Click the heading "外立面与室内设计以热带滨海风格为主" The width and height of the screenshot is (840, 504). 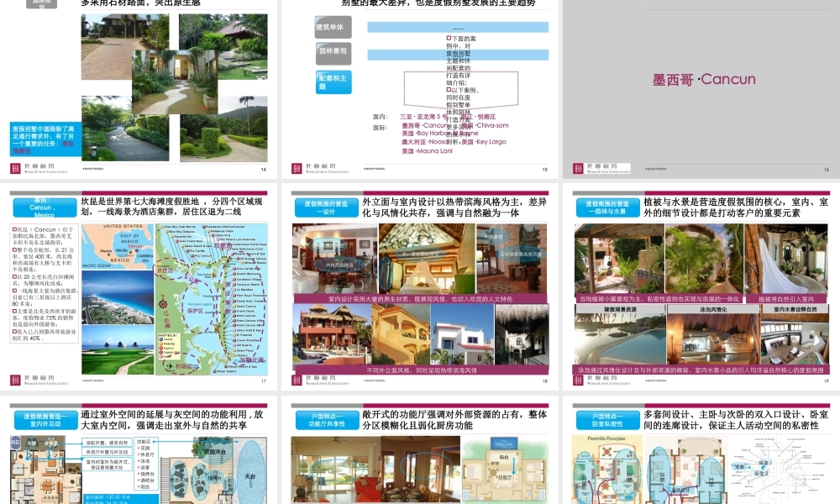tap(444, 202)
